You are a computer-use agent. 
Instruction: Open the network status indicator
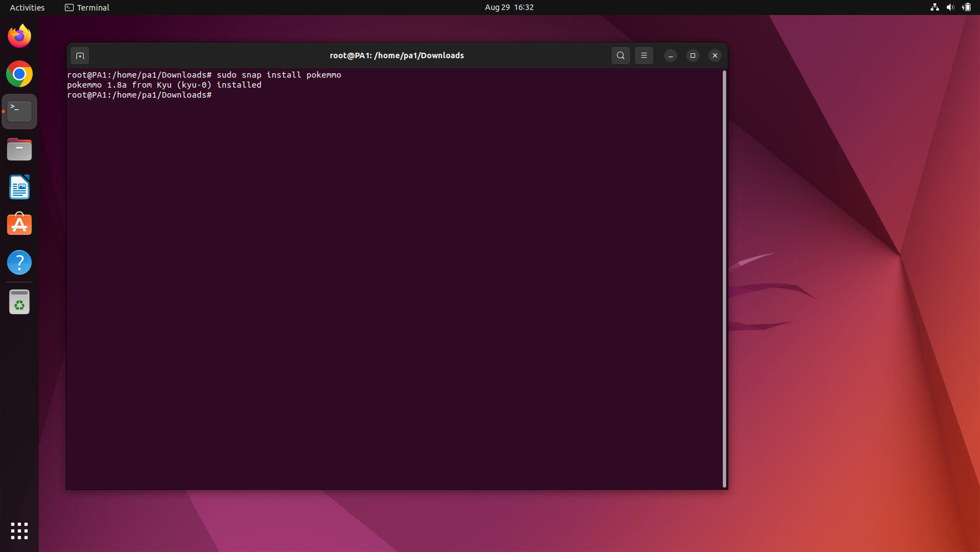coord(935,7)
